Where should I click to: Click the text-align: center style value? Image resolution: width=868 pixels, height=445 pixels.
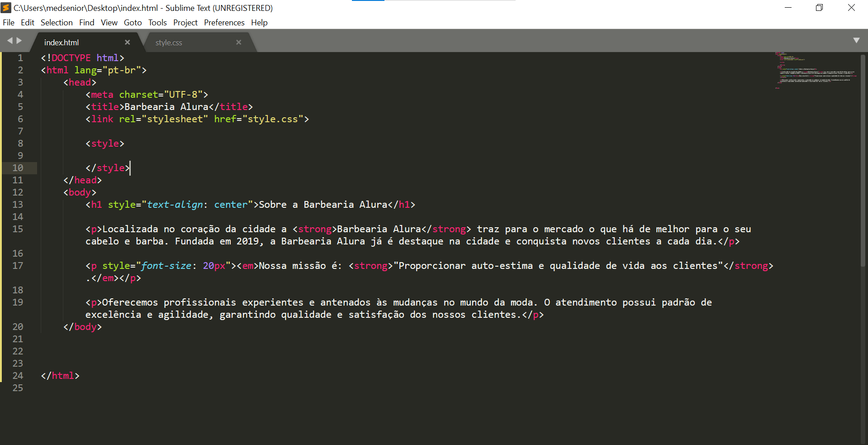[197, 205]
